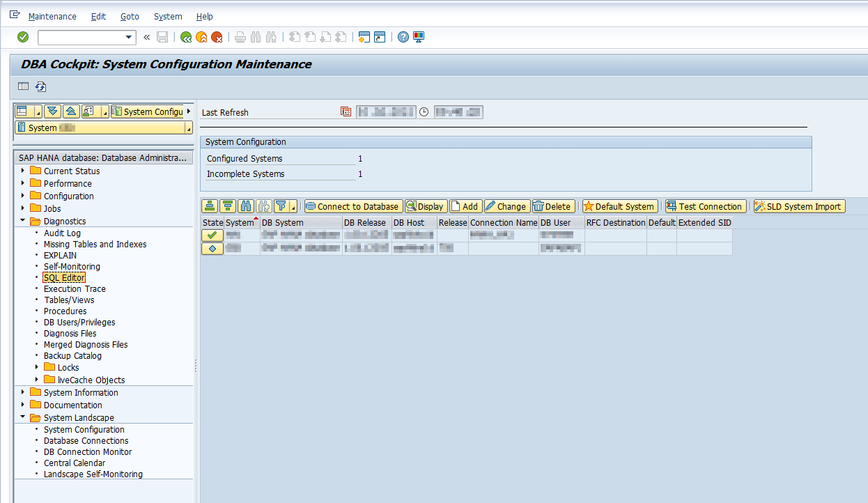
Task: Click the Choose Object person icon in the navigation bar
Action: 88,111
